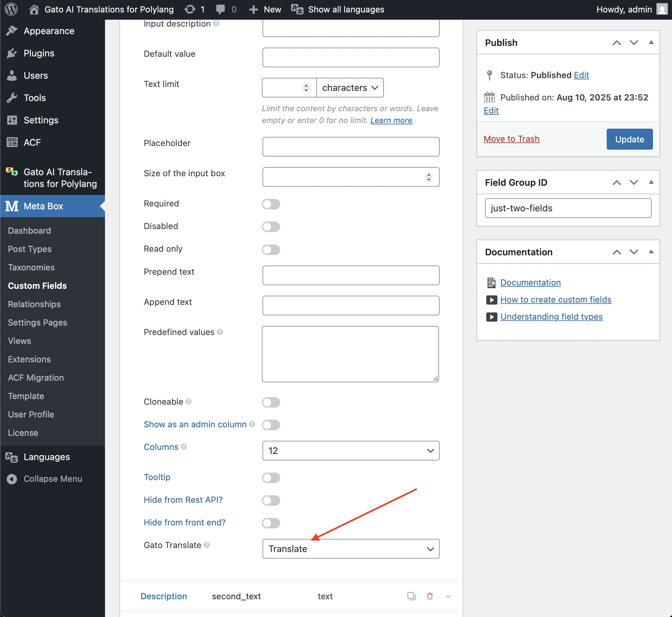Open the WordPress logo menu
This screenshot has width=672, height=617.
coord(11,9)
